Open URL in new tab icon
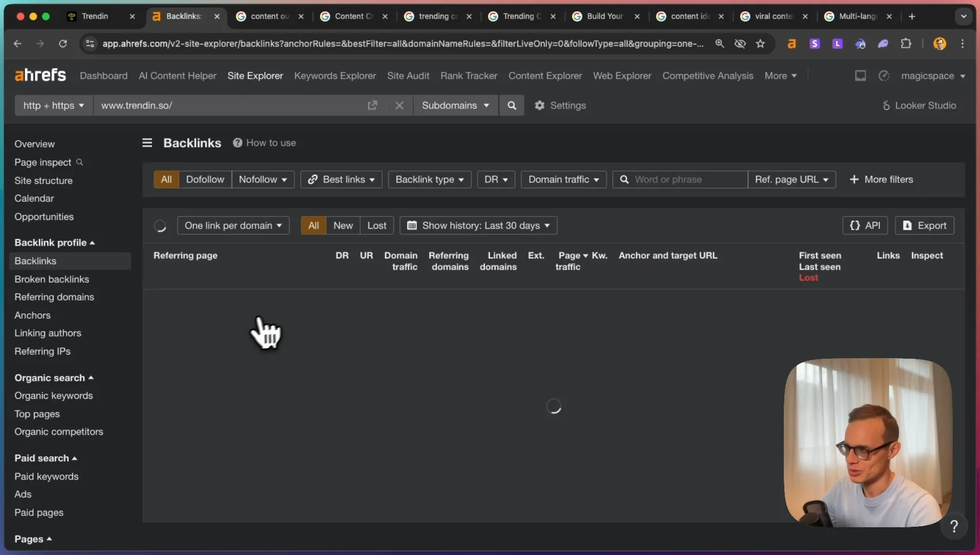Viewport: 980px width, 555px height. click(x=372, y=105)
